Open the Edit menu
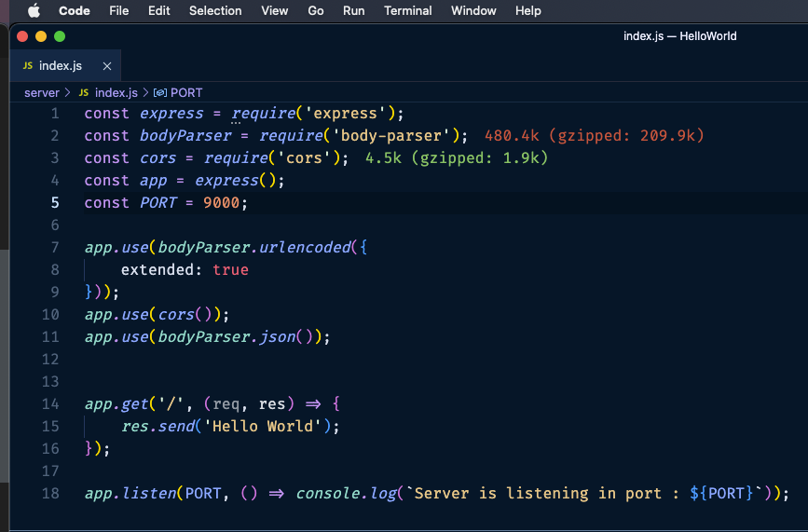The image size is (808, 532). [x=159, y=11]
